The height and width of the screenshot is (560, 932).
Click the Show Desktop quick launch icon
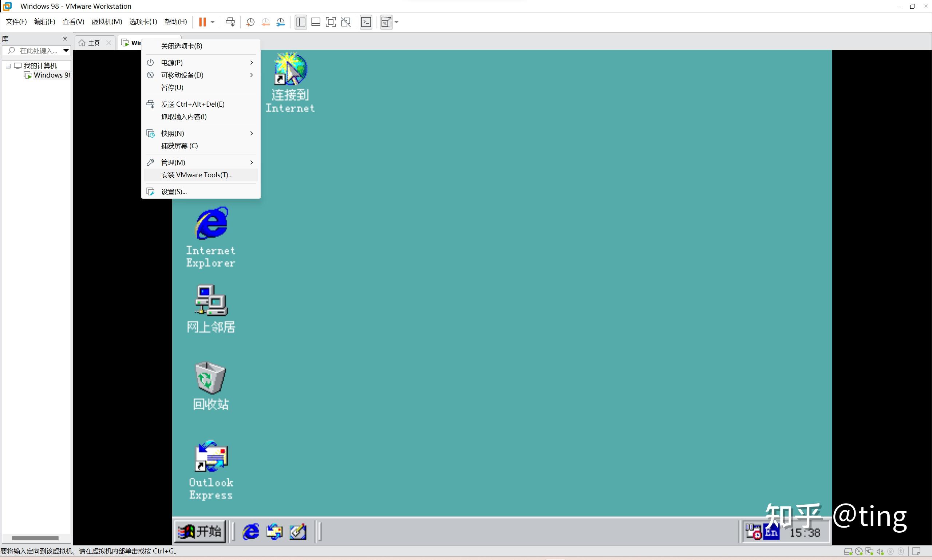pos(298,532)
